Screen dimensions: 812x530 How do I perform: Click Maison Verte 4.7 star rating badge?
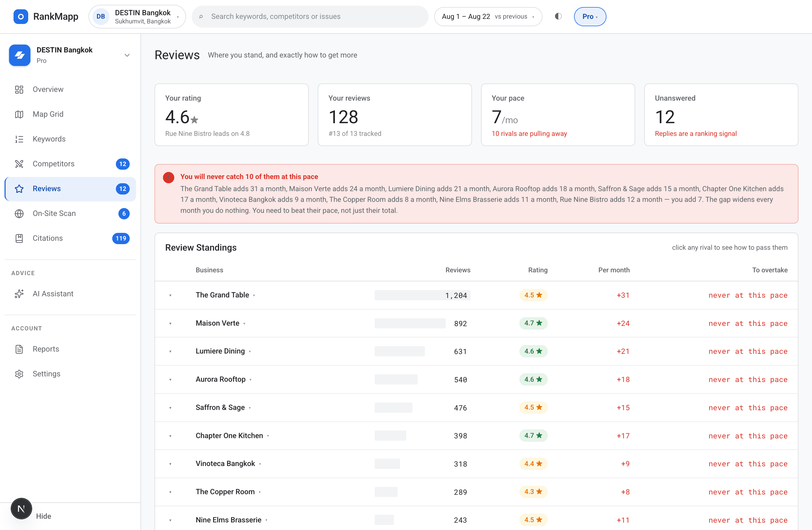[533, 323]
